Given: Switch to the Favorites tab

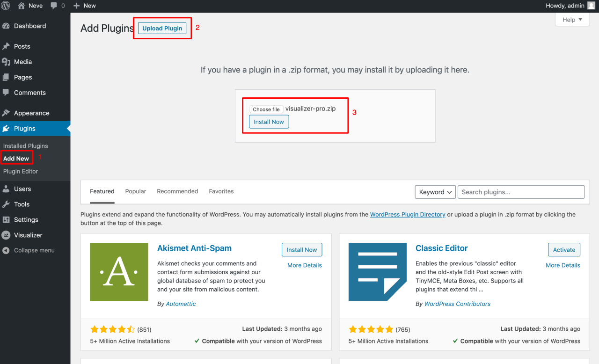Looking at the screenshot, I should [x=221, y=191].
